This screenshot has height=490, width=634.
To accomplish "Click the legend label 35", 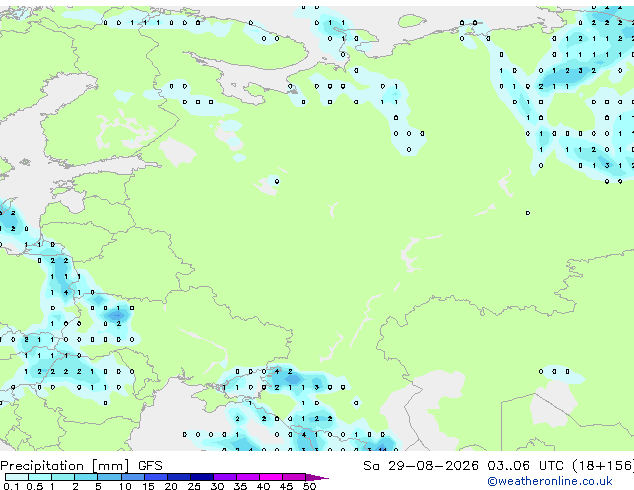I will (x=240, y=486).
